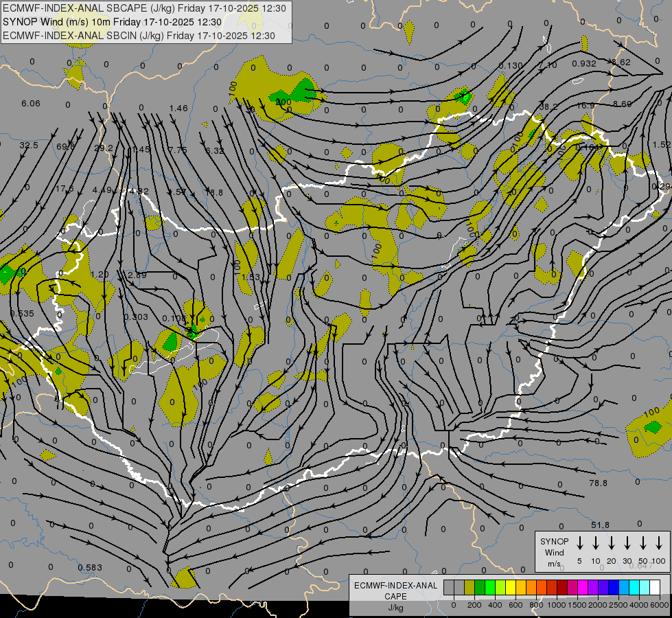Click the map value 7.75
Screen dimensions: 672x618
coord(177,150)
